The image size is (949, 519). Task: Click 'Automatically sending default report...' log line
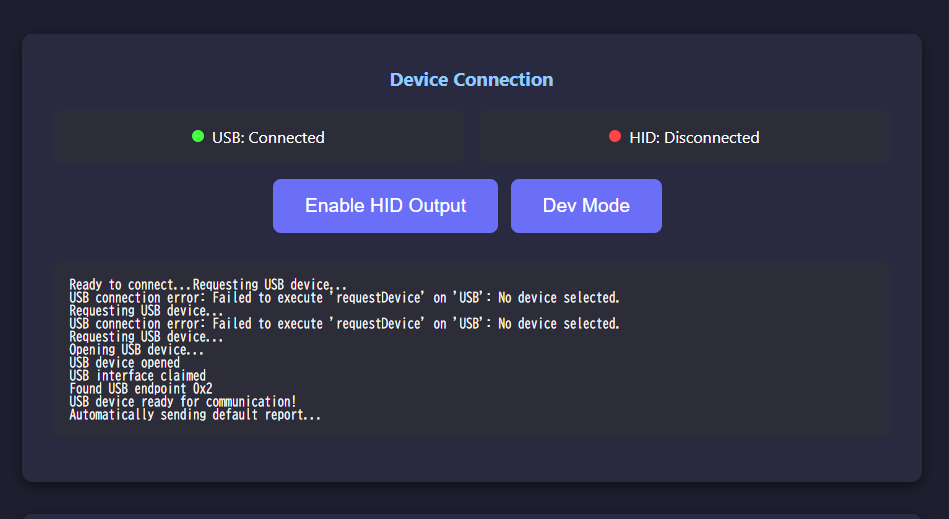(x=195, y=415)
